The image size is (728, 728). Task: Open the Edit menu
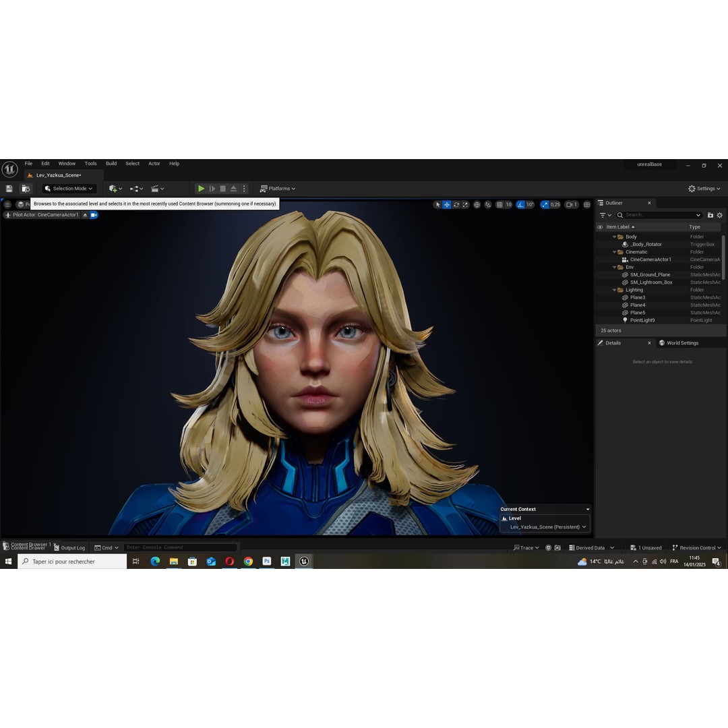45,163
